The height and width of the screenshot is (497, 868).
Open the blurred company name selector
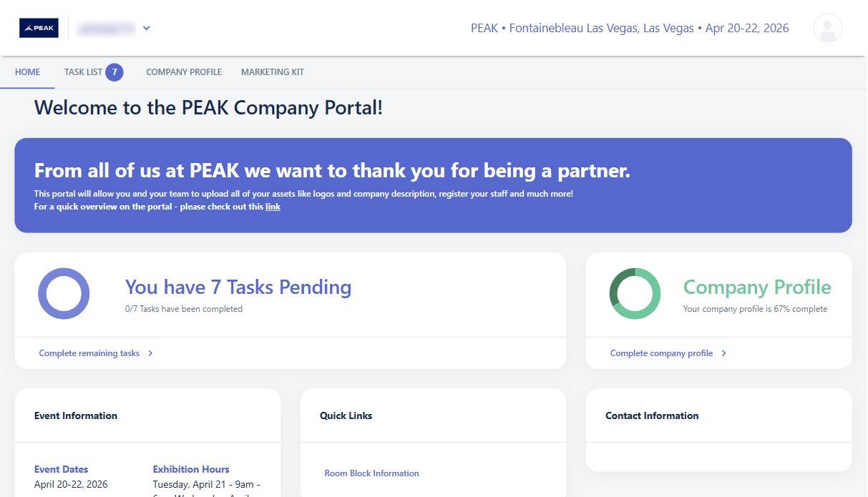point(106,29)
